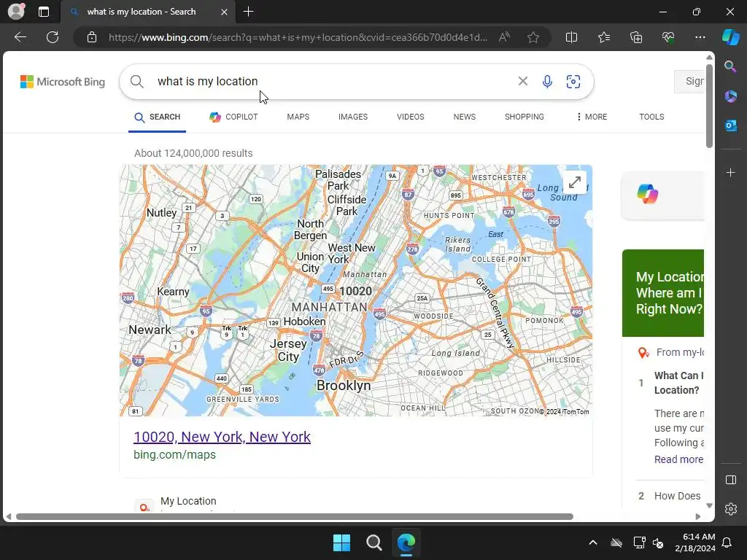Open the Favorites list

click(x=603, y=37)
